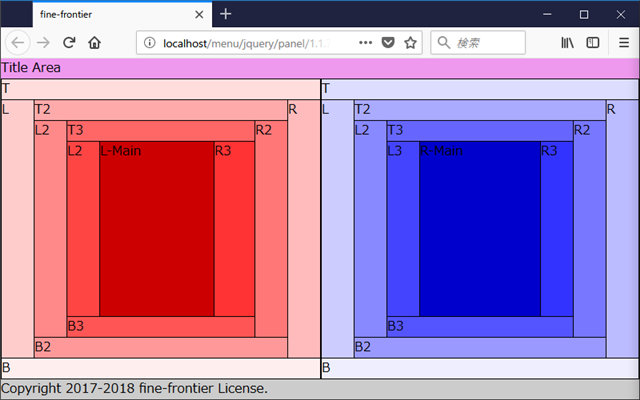
Task: Click the red R3 panel
Action: tap(234, 229)
